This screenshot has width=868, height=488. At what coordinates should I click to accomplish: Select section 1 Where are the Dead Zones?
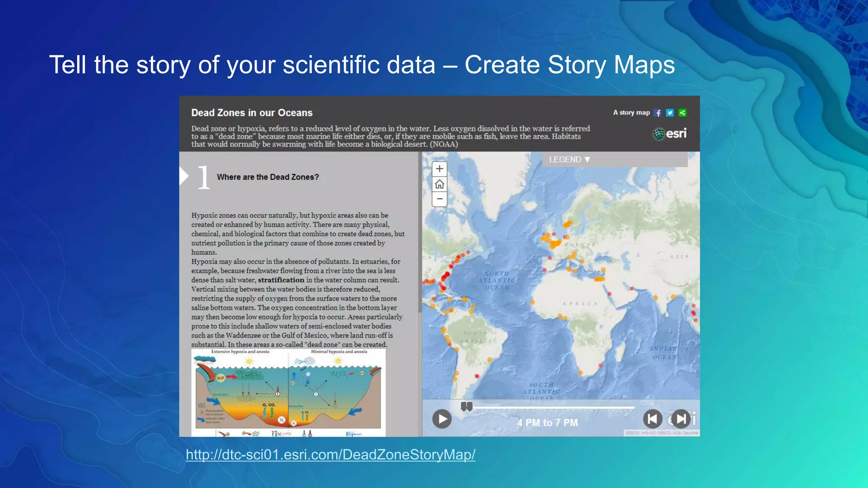[x=268, y=177]
